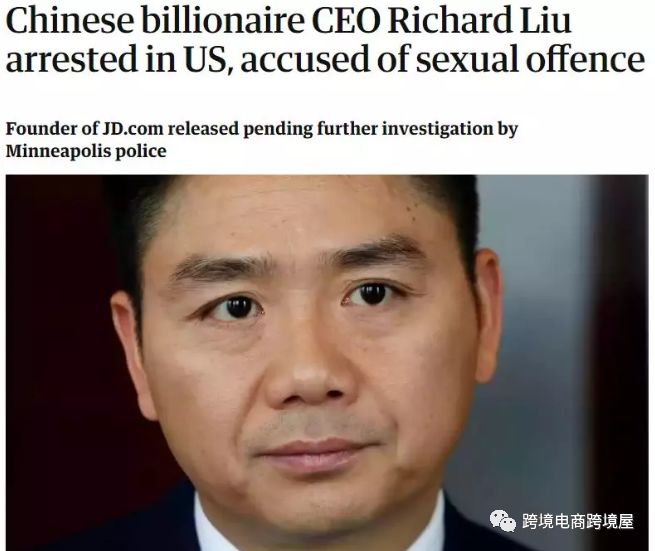Click the WeChat logo icon in watermark
The image size is (655, 551).
coord(503,521)
